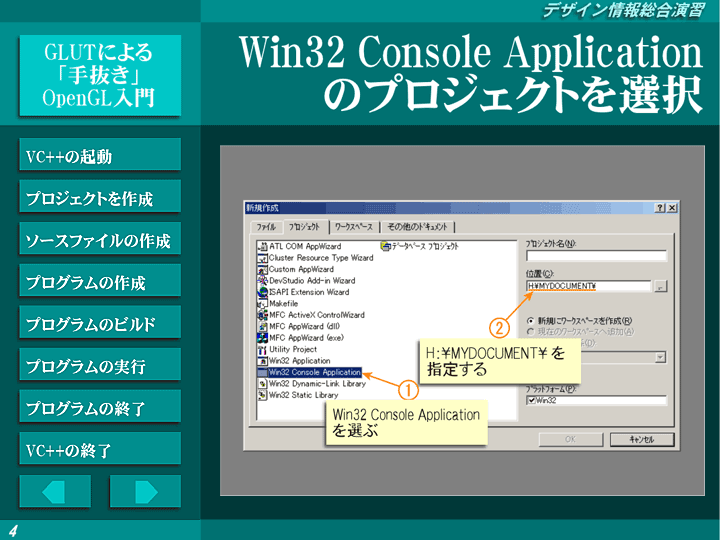Click the Win32 Dynamic-Link Library icon
The width and height of the screenshot is (720, 540).
(x=263, y=384)
